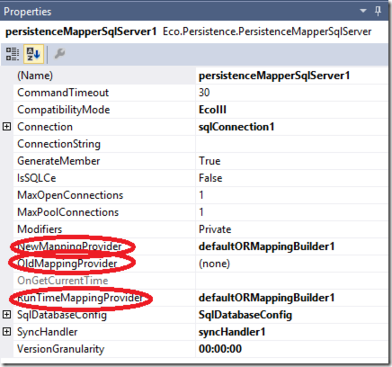Select the NewMappingProvider property

coord(69,246)
